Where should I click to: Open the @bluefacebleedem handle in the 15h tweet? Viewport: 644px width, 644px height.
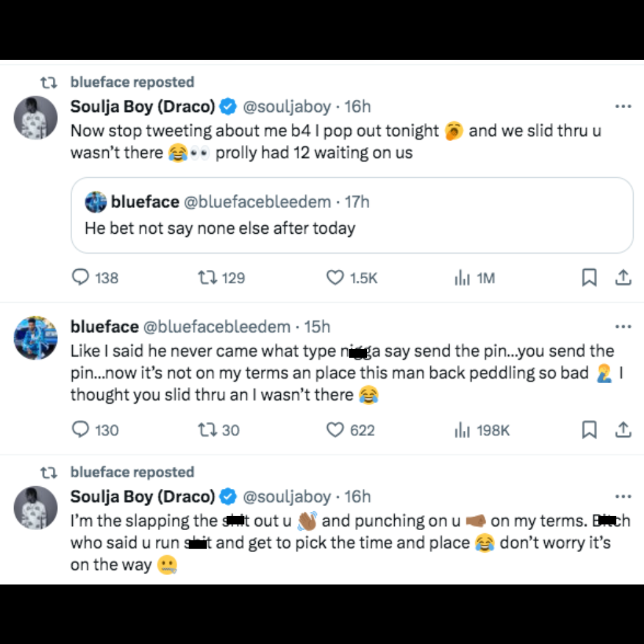(216, 327)
